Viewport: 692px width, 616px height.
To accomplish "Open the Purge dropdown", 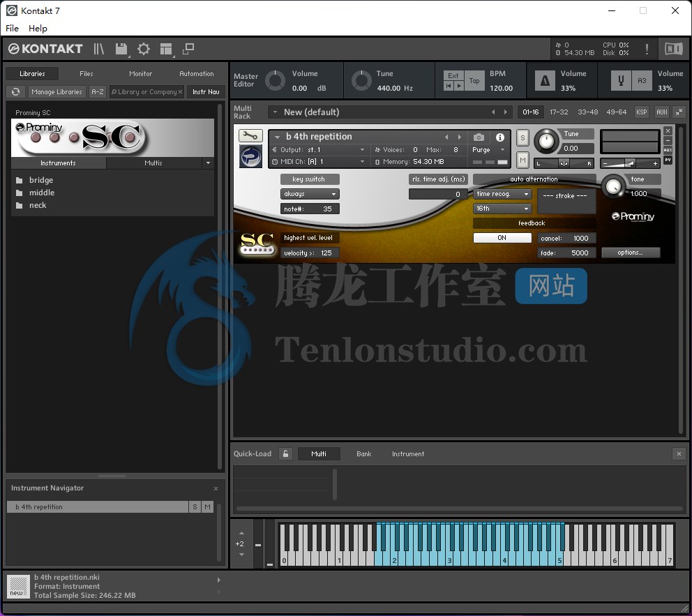I will click(x=488, y=149).
